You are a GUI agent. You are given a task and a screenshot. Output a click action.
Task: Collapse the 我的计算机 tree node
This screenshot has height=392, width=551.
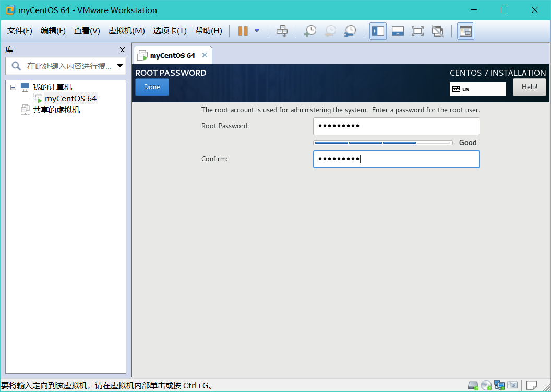[x=14, y=87]
